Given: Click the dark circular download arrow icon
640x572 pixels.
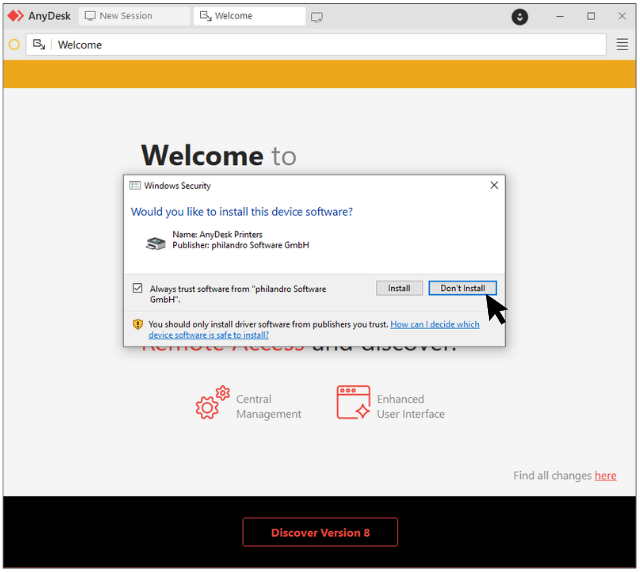Looking at the screenshot, I should (520, 17).
